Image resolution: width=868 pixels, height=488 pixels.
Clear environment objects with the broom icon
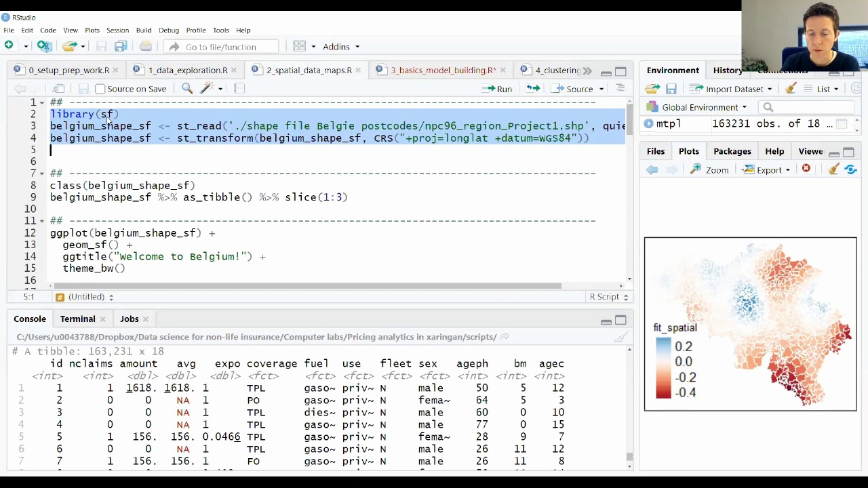pyautogui.click(x=791, y=88)
